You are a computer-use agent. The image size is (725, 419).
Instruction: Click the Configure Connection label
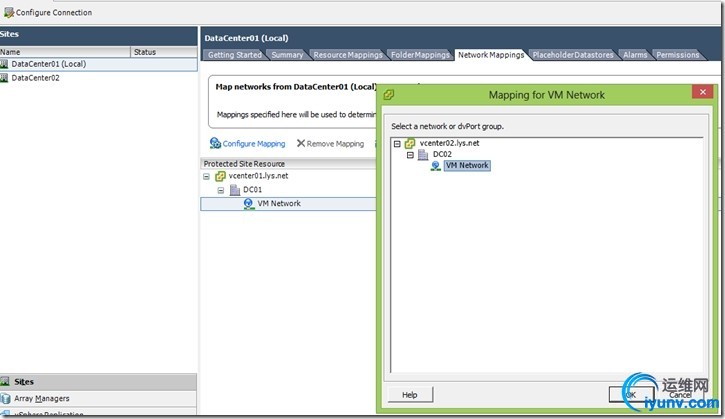[x=54, y=12]
